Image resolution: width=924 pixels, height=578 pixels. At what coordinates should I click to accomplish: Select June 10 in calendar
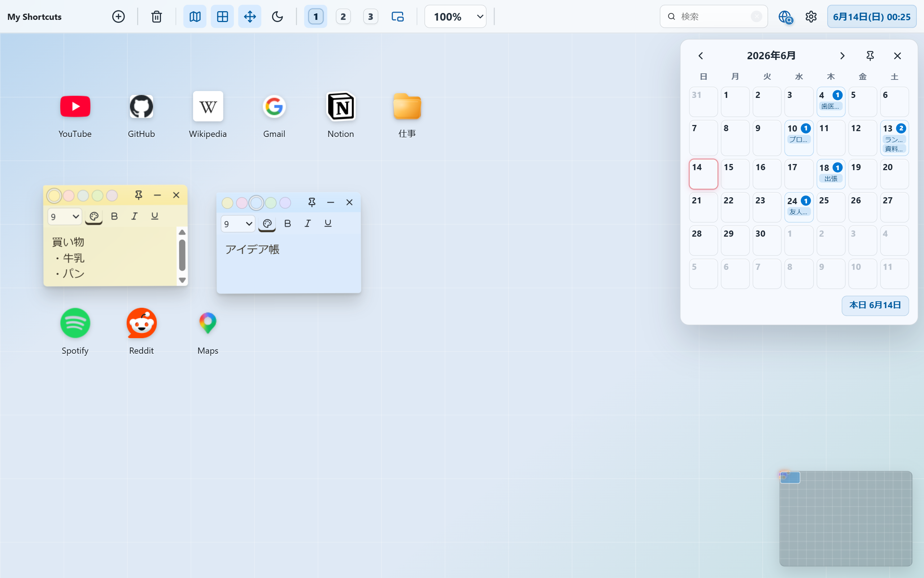[x=799, y=138]
